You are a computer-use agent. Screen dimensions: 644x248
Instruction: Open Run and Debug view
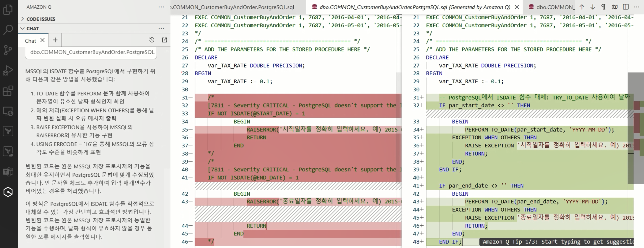8,70
